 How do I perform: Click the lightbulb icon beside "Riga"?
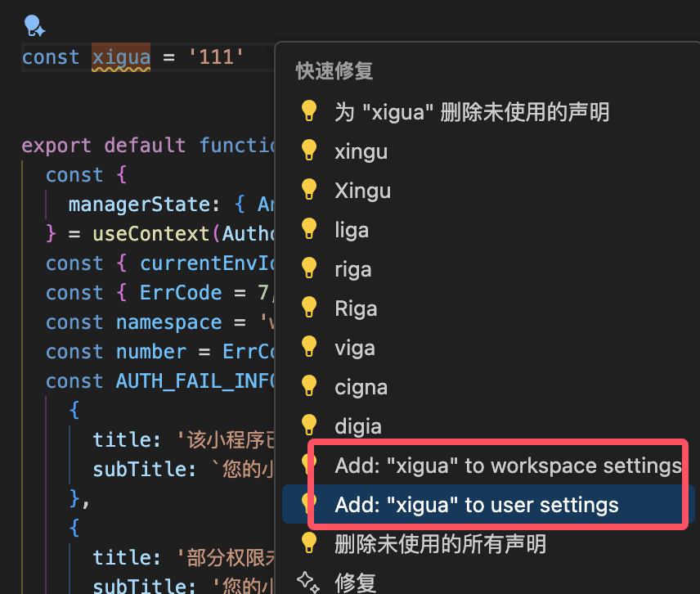tap(309, 308)
